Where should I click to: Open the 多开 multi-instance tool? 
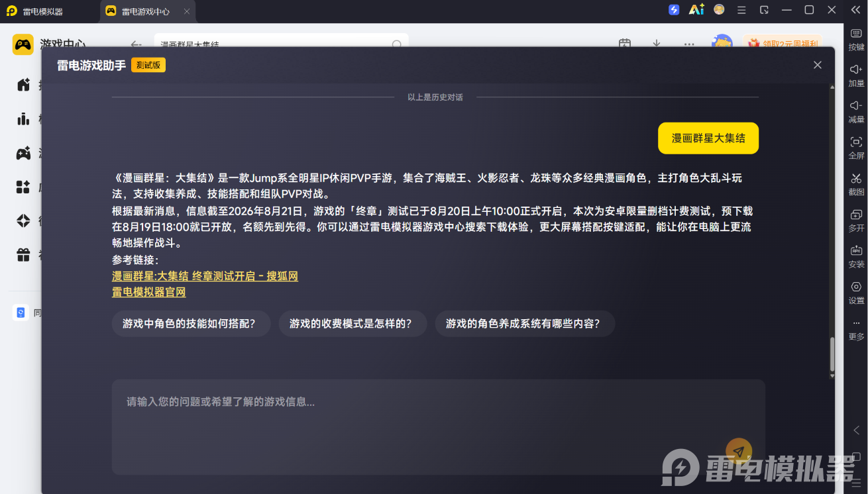point(856,220)
